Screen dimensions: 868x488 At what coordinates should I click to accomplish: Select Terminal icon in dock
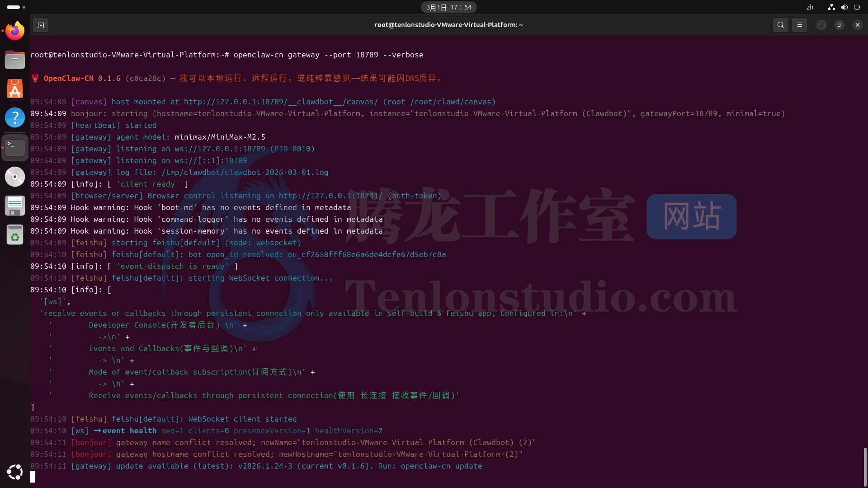pos(15,147)
